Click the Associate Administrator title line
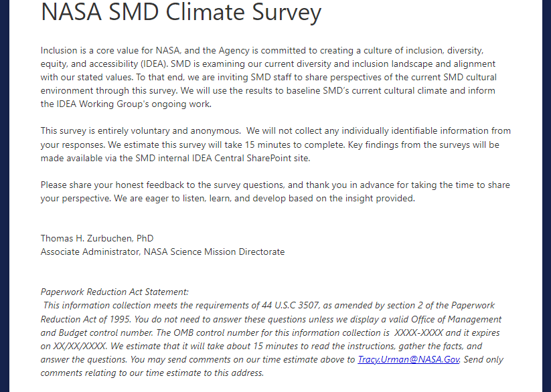The height and width of the screenshot is (392, 551). coord(162,252)
